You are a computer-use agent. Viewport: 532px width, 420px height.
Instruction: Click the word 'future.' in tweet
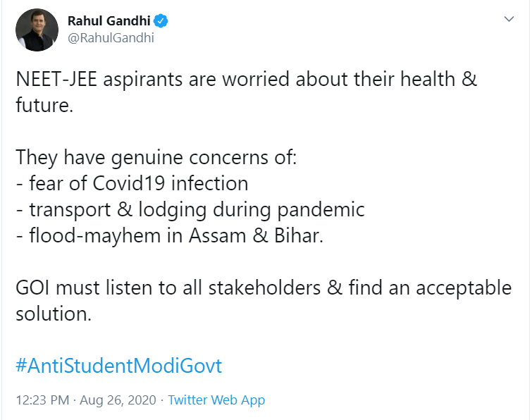pos(45,106)
